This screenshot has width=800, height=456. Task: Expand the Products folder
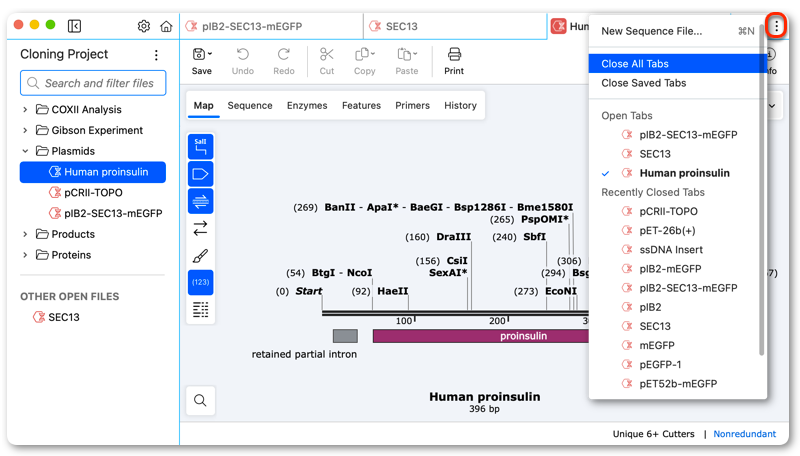point(25,234)
